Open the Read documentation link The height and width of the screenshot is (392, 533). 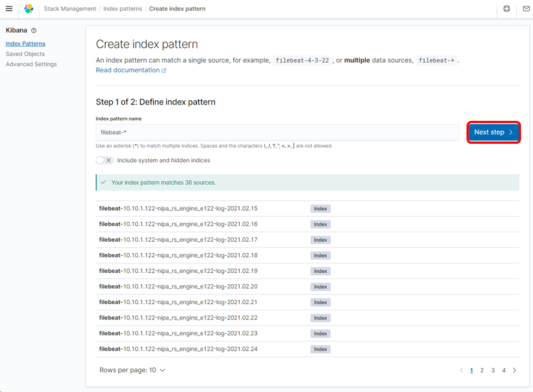(x=128, y=70)
